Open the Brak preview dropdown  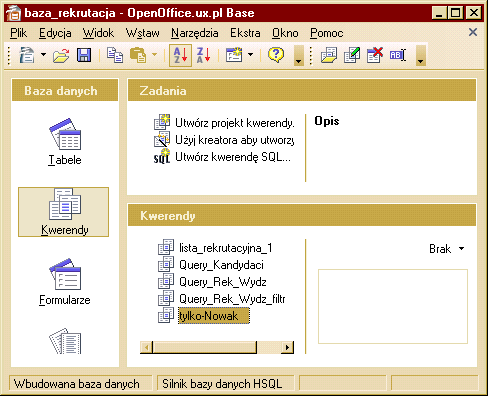coord(447,249)
